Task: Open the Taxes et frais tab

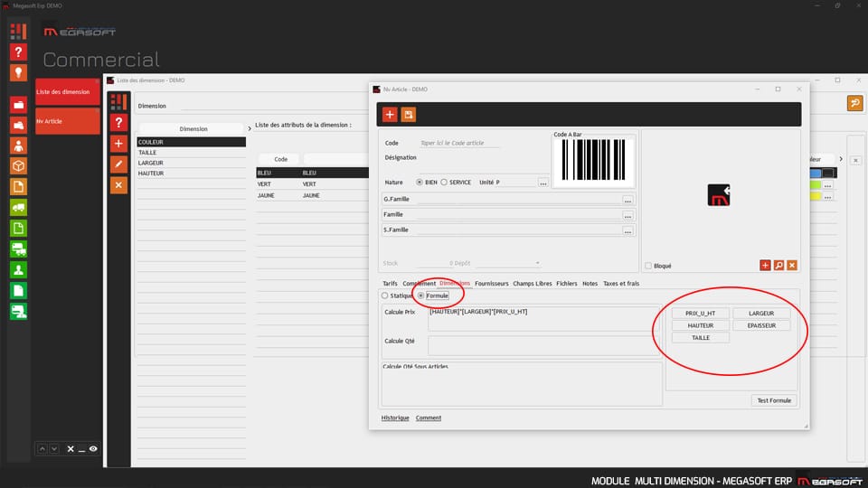Action: click(620, 283)
